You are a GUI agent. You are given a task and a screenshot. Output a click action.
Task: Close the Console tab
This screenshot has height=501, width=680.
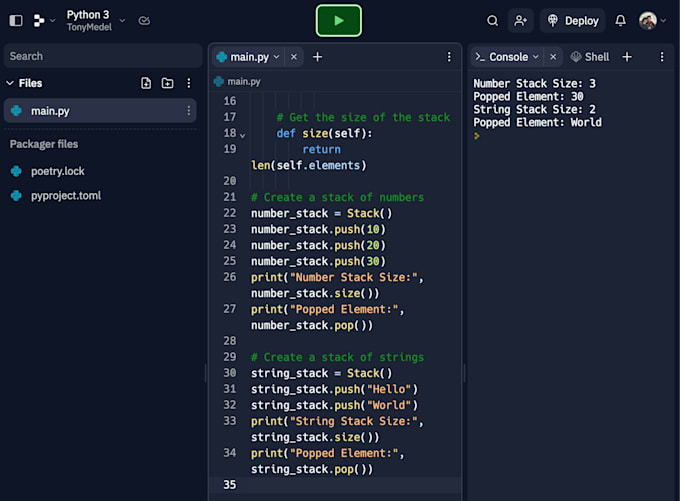(553, 57)
